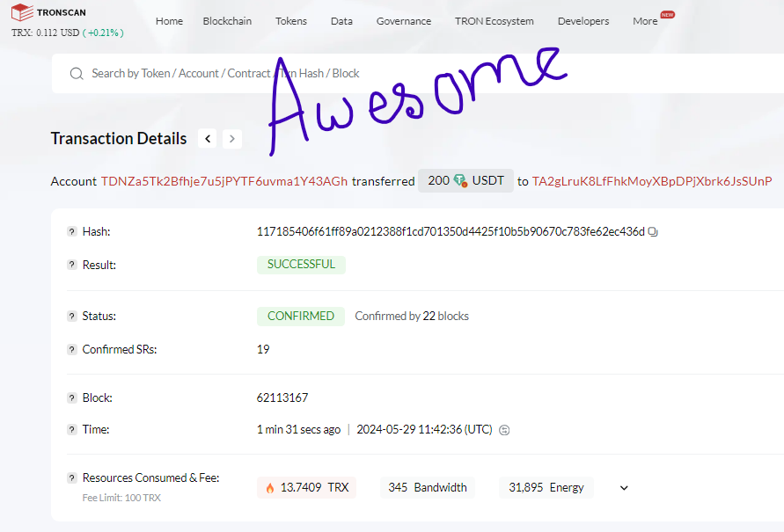Click help icon next to Result
This screenshot has width=784, height=532.
[x=72, y=265]
